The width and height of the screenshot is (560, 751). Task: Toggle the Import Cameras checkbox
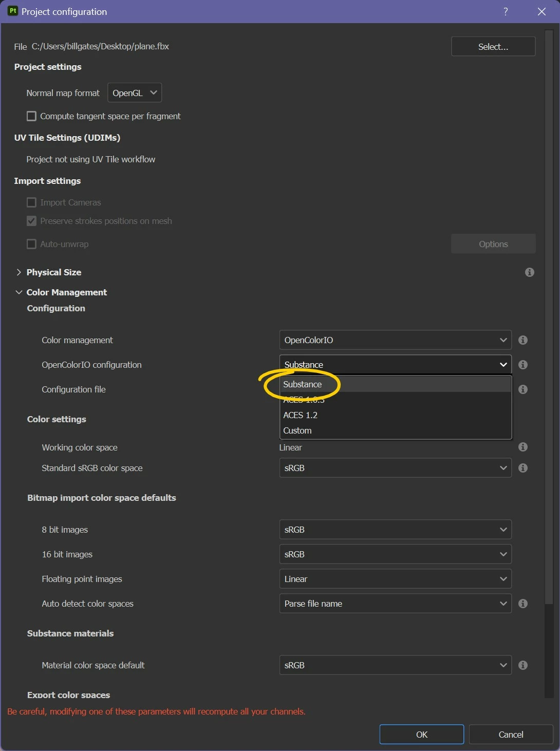pos(31,202)
